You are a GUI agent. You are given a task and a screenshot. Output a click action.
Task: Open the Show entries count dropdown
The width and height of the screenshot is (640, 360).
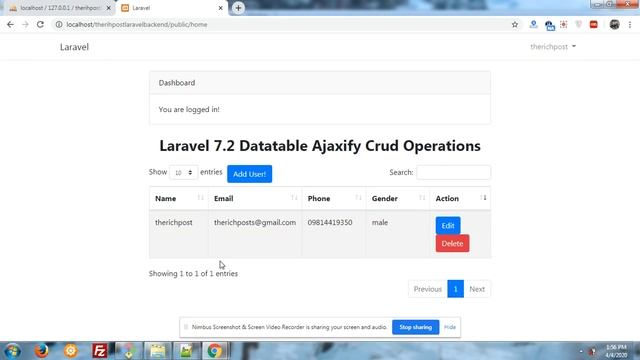coord(184,172)
